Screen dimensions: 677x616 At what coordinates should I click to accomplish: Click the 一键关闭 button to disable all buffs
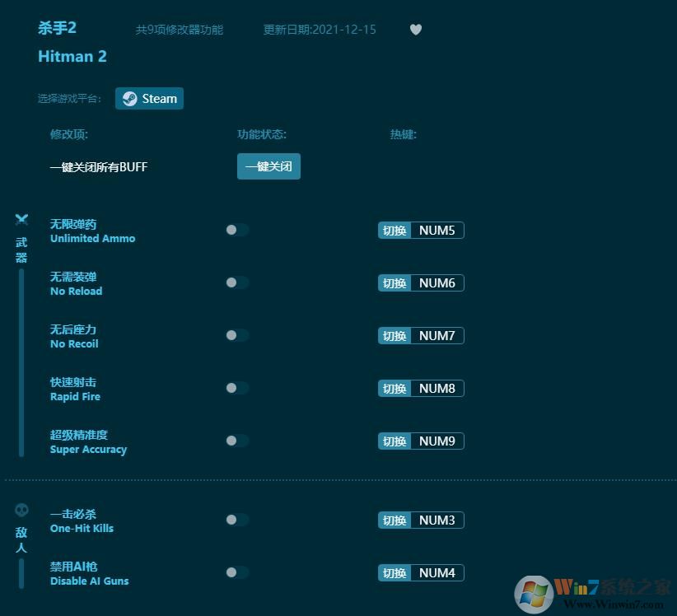point(268,166)
